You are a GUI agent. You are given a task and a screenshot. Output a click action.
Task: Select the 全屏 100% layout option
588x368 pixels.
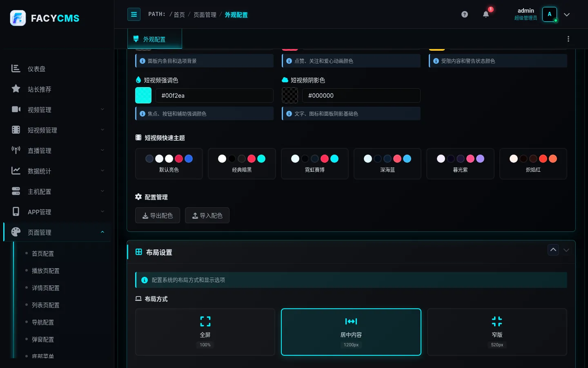[205, 332]
